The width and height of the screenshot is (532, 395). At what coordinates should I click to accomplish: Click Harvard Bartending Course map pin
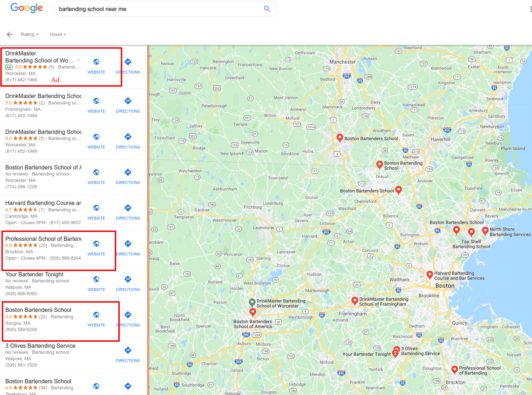pyautogui.click(x=430, y=275)
